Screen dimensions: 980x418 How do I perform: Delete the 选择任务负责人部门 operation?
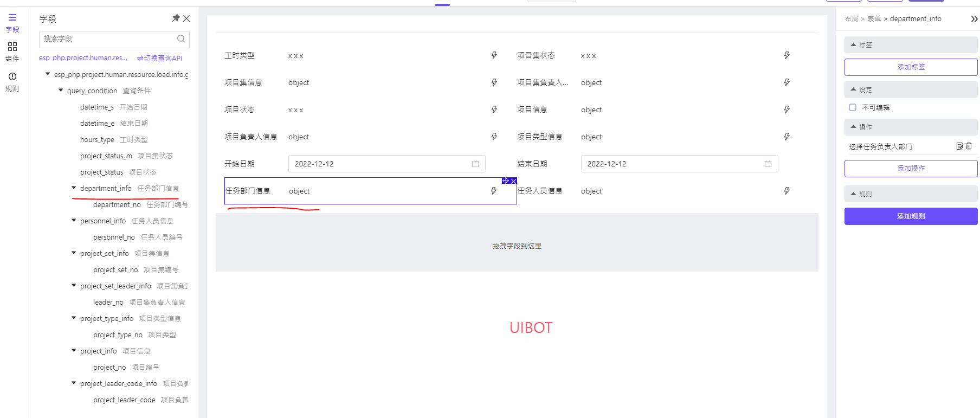969,146
